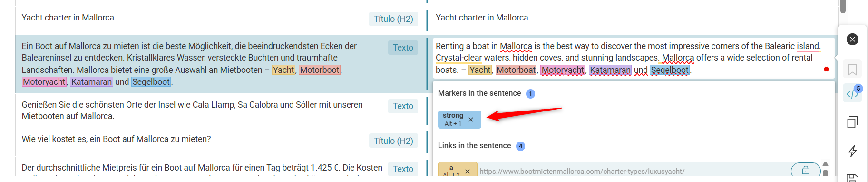This screenshot has height=182, width=868.
Task: Click the save icon in the sidebar
Action: [x=852, y=178]
